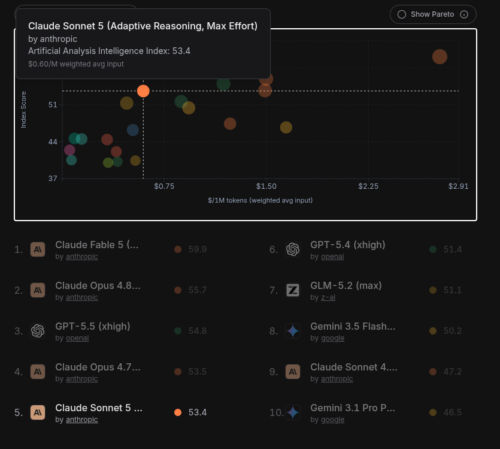Click the Z logo next to GLM-5.2 (max)

tap(293, 290)
